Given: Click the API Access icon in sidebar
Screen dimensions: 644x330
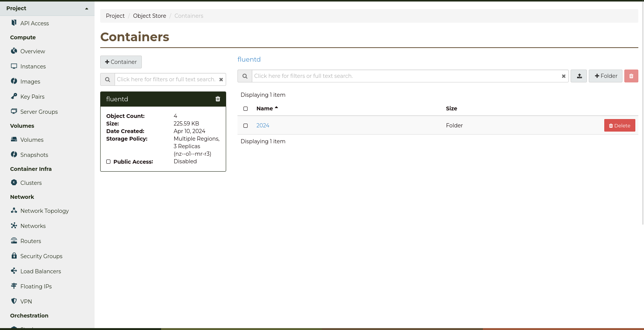Looking at the screenshot, I should coord(14,23).
